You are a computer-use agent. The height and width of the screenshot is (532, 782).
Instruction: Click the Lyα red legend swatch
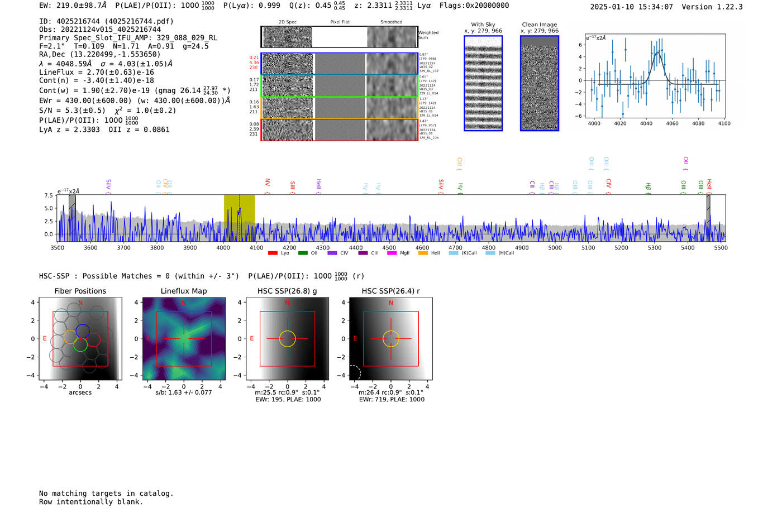click(x=273, y=253)
